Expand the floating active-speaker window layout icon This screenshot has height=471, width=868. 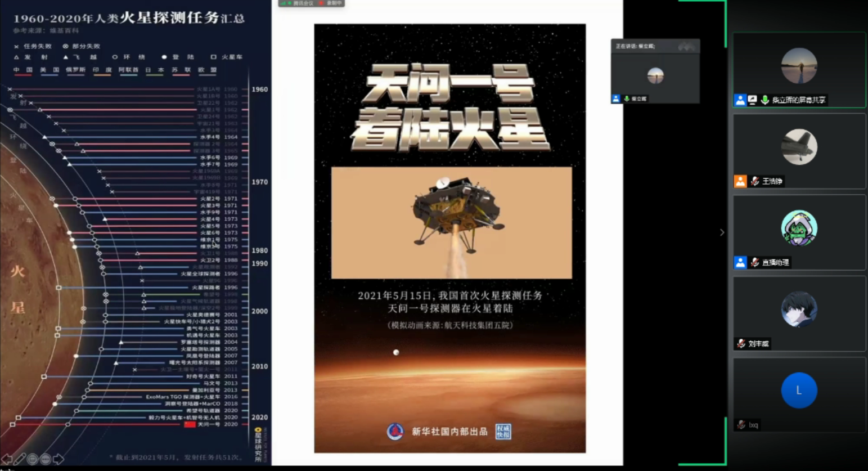[686, 46]
